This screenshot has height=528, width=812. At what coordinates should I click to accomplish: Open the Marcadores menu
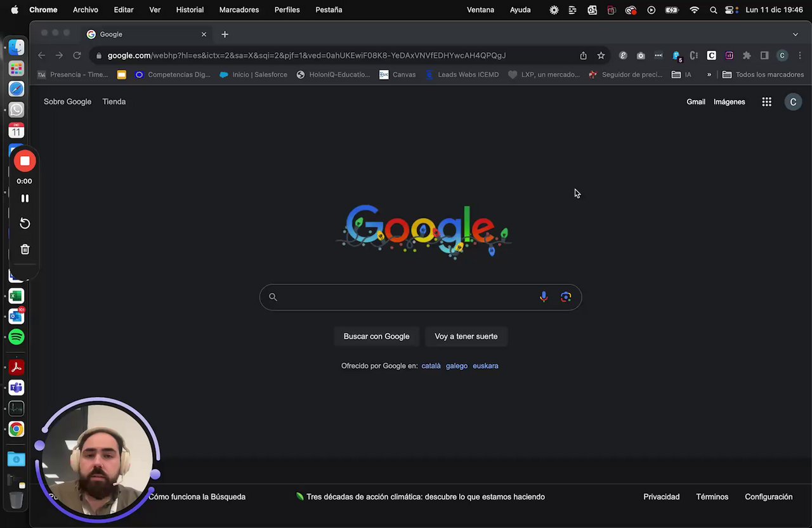coord(239,10)
